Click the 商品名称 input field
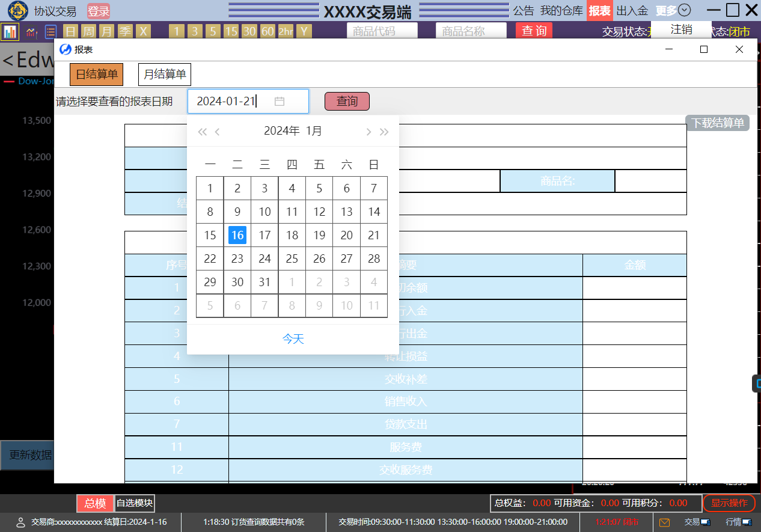 coord(471,31)
